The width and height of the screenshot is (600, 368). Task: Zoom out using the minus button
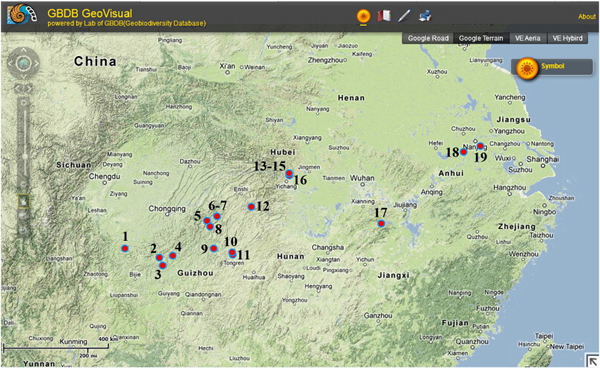pyautogui.click(x=24, y=184)
